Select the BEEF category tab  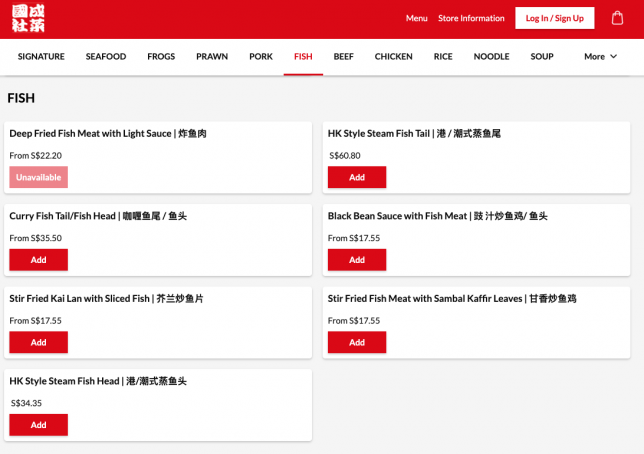[344, 57]
